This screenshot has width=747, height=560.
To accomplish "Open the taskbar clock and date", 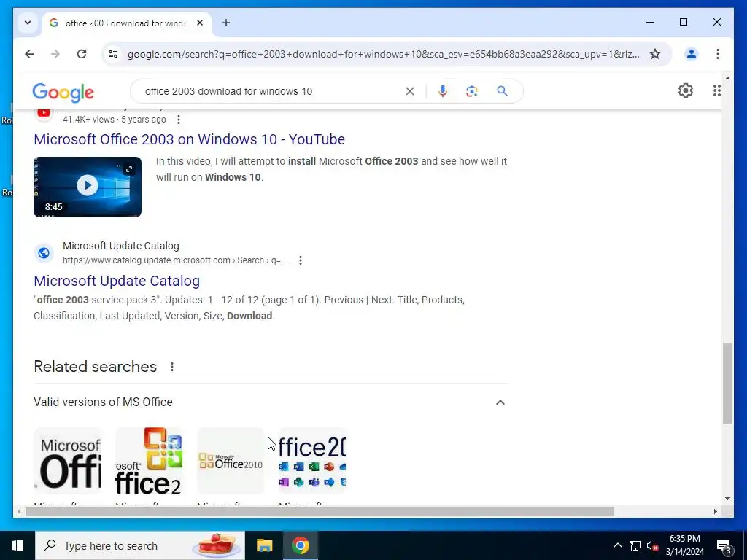I will coord(684,545).
